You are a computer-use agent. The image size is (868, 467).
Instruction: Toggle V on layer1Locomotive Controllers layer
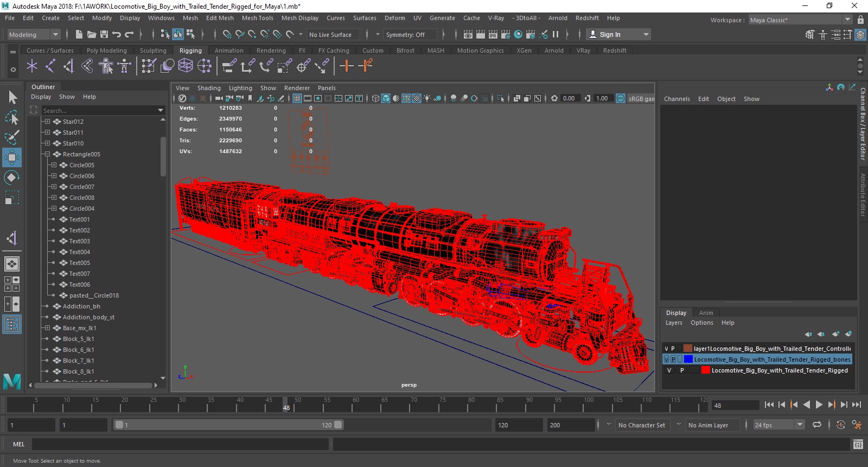pyautogui.click(x=667, y=349)
